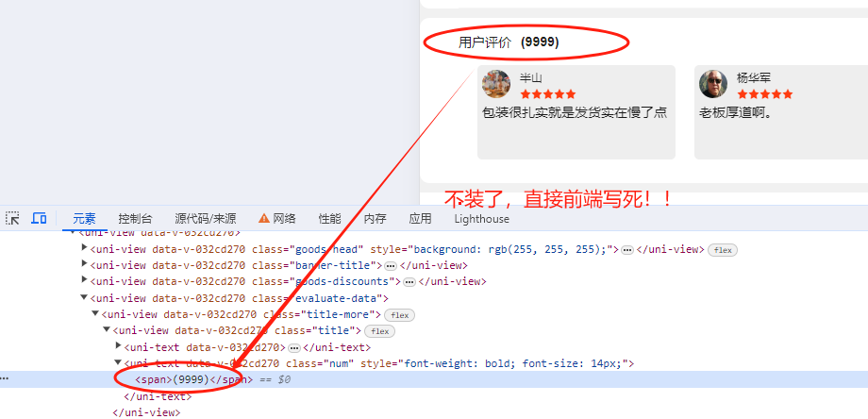Click the network tab warning triangle icon

point(264,218)
